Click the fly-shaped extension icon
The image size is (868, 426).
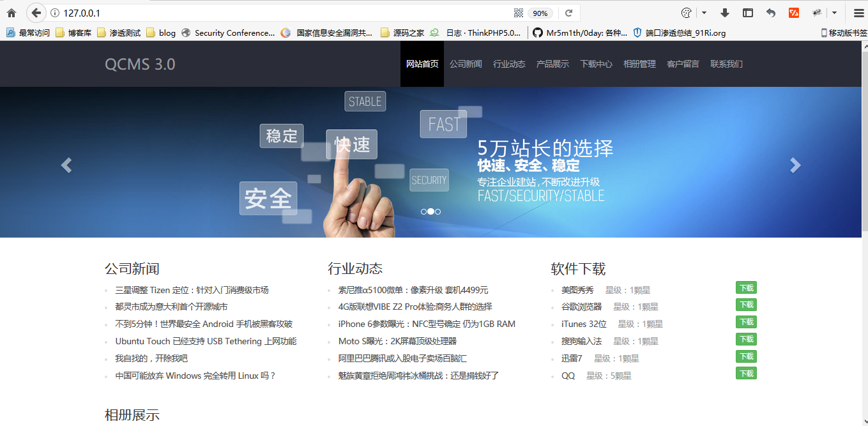(x=818, y=13)
